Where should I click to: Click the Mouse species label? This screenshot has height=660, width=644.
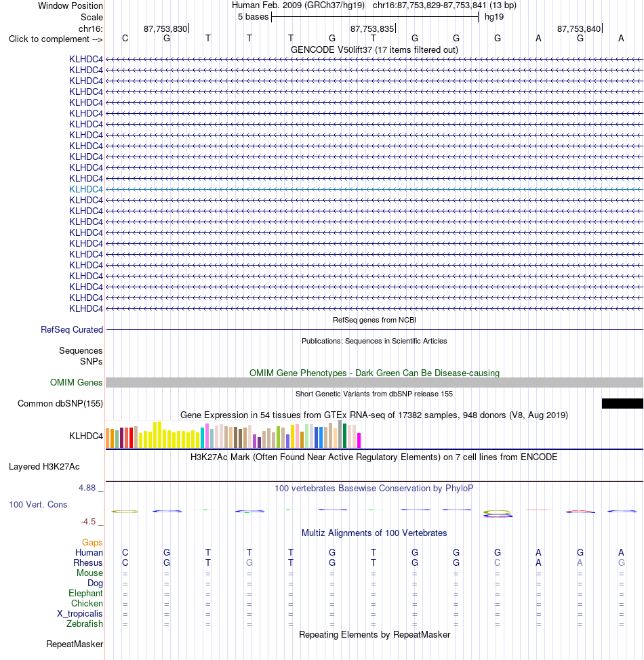coord(89,573)
